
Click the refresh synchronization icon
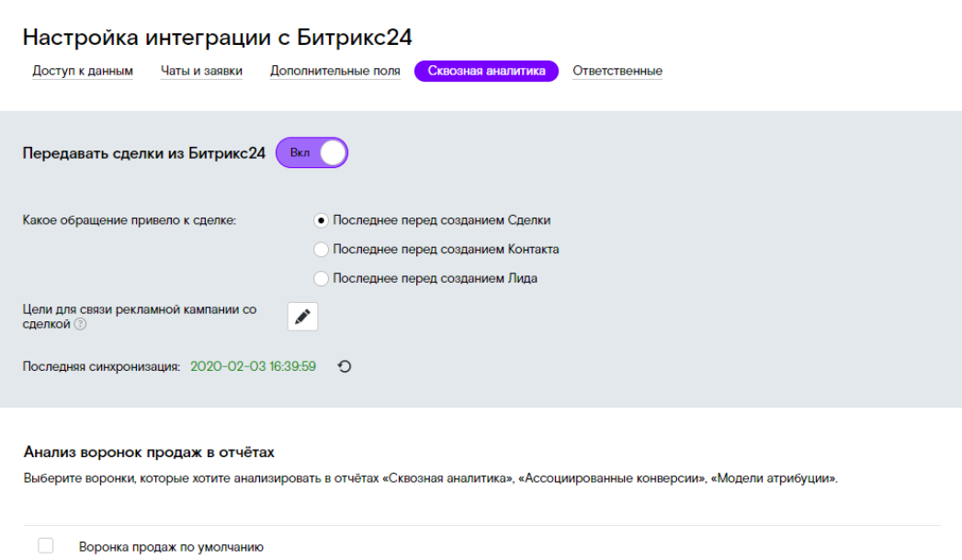[x=345, y=366]
